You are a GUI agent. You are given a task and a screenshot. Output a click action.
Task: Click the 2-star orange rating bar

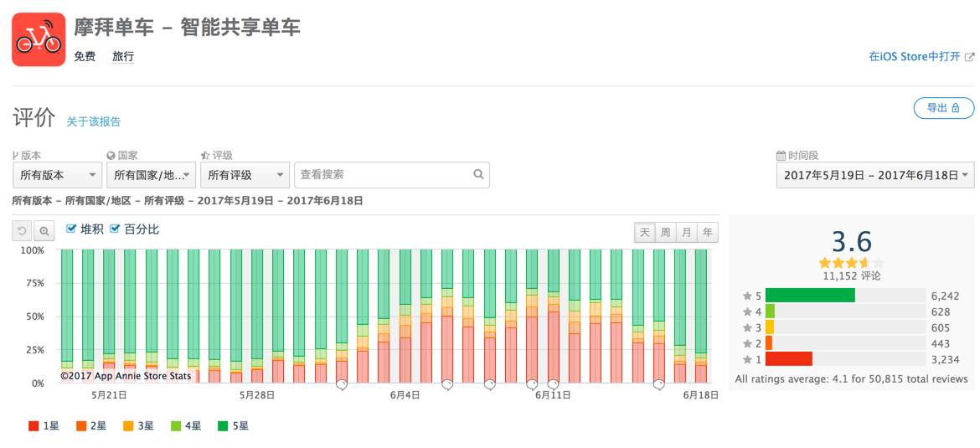click(769, 343)
